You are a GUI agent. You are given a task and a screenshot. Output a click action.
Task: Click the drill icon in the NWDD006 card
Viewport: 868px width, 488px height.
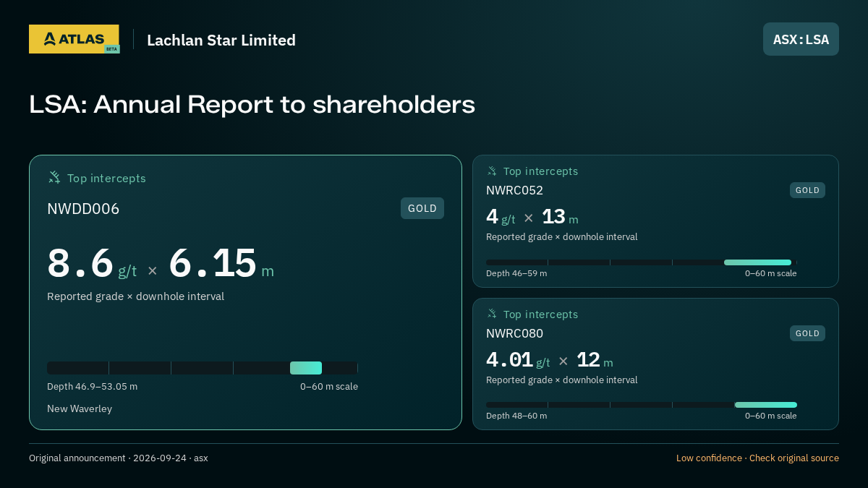point(54,177)
